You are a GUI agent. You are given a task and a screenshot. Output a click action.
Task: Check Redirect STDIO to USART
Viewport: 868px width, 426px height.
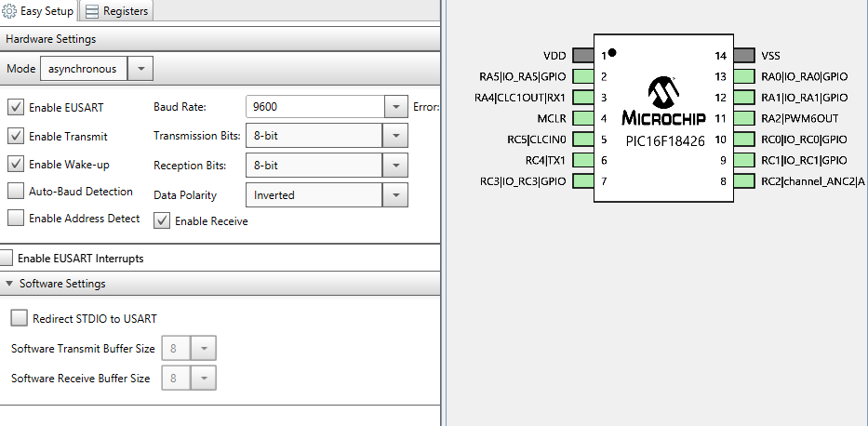[x=20, y=318]
